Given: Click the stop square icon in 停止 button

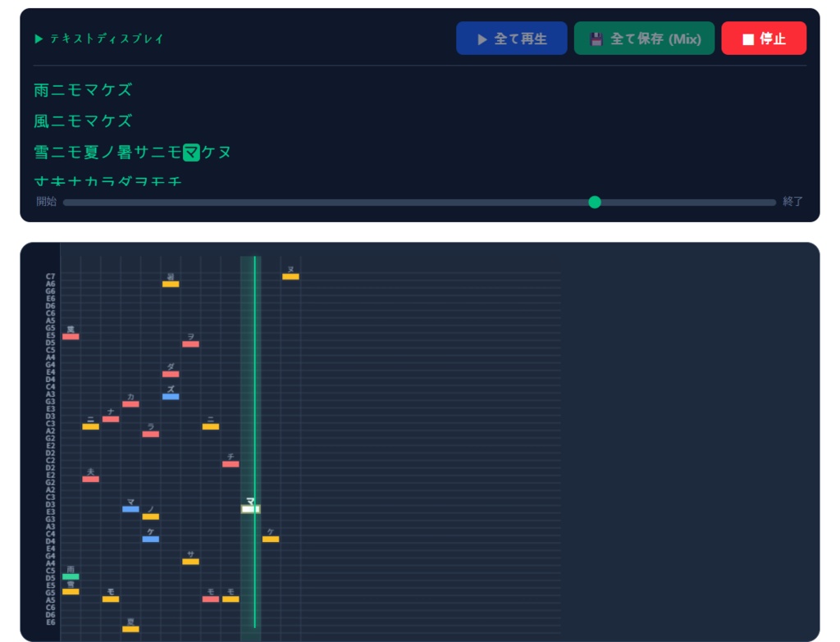Looking at the screenshot, I should pyautogui.click(x=750, y=38).
